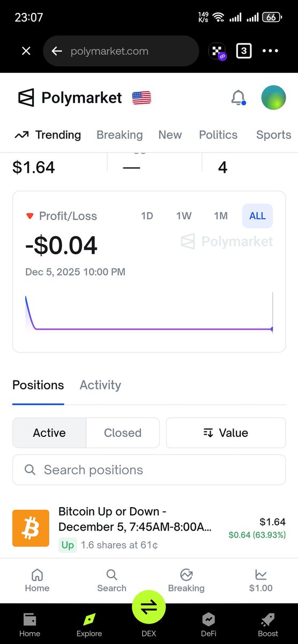Tap the notification bell icon
Screen dimensions: 298x644
click(238, 98)
